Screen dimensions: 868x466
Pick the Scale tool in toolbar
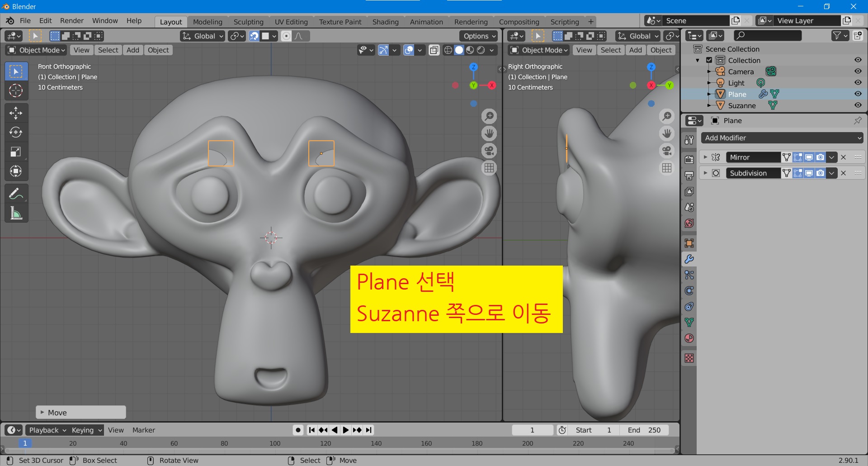click(16, 152)
